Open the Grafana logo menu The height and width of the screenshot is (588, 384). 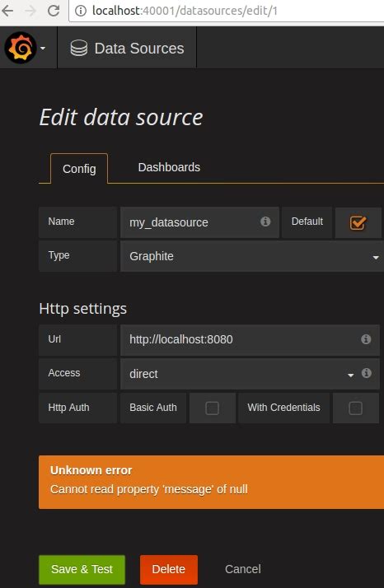point(21,48)
